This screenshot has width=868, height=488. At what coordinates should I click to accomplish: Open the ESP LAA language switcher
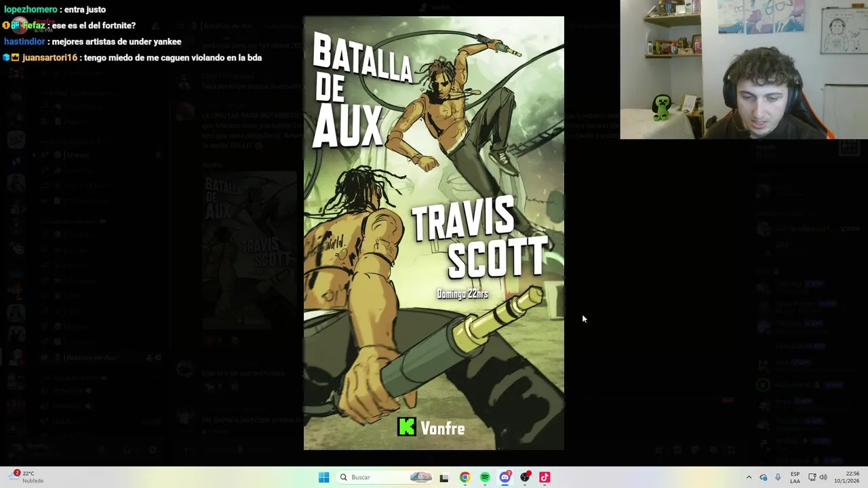795,477
